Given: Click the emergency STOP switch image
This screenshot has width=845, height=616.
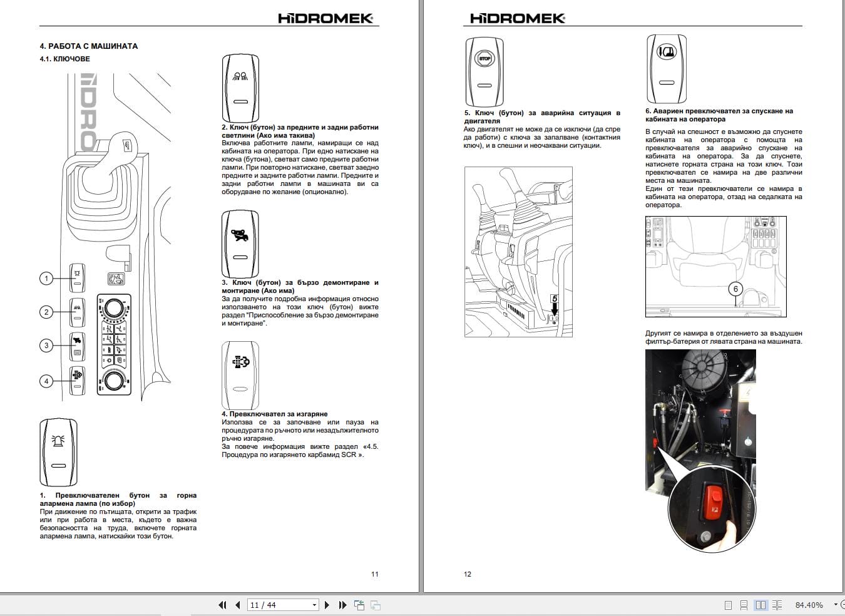Looking at the screenshot, I should point(484,71).
